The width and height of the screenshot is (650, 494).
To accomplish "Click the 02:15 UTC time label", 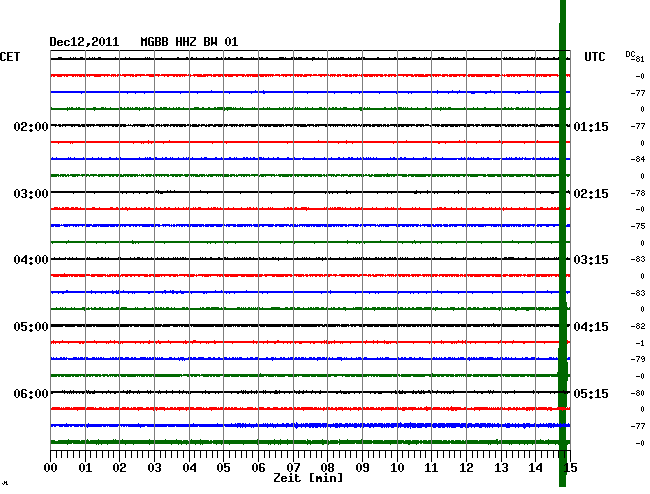I will tap(591, 194).
